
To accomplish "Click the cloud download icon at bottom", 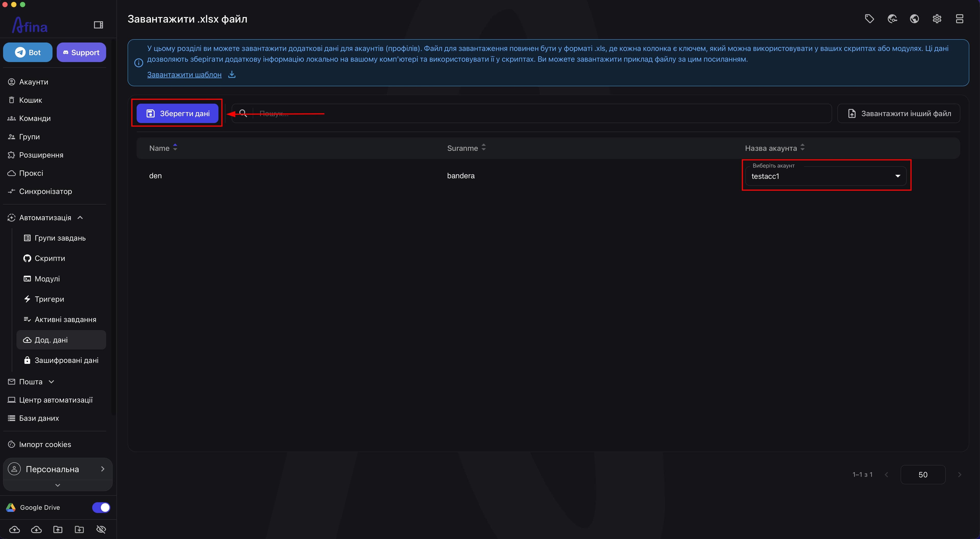I will tap(36, 529).
